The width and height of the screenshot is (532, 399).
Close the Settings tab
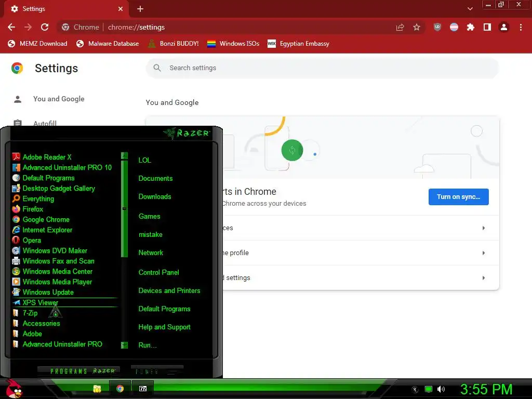point(121,9)
